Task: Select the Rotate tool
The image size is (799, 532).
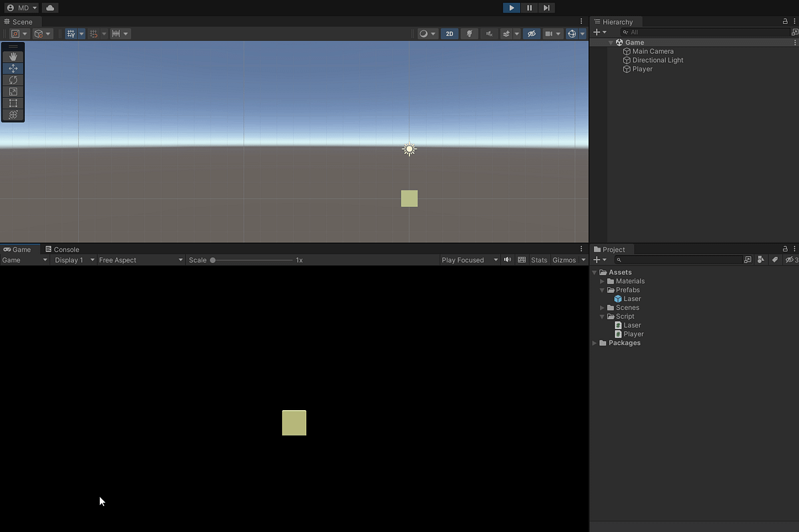Action: click(13, 80)
